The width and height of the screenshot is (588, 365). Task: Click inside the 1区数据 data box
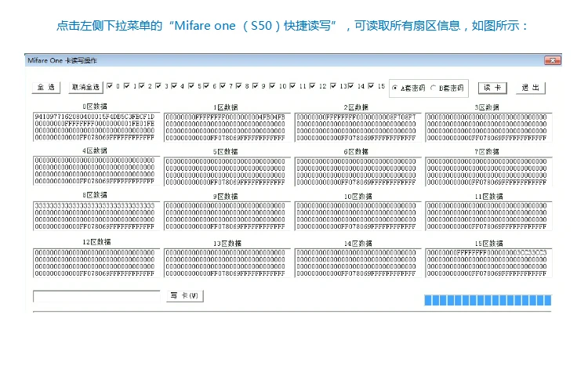pos(227,128)
